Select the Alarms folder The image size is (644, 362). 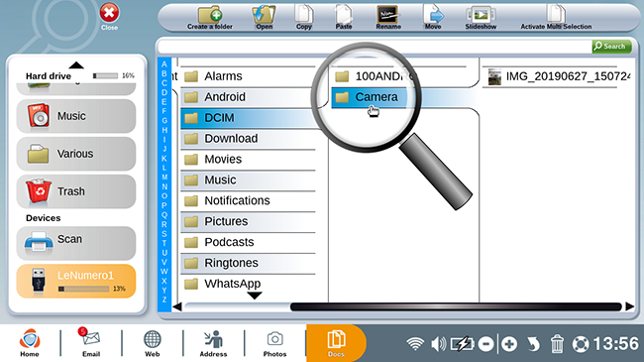click(x=248, y=76)
